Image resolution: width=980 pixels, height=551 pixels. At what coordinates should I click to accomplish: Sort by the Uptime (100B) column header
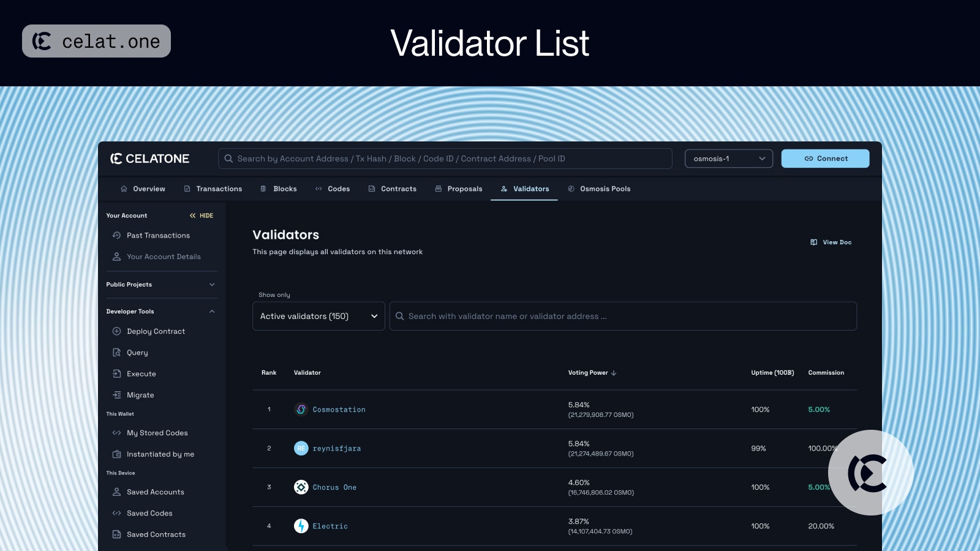(x=772, y=373)
